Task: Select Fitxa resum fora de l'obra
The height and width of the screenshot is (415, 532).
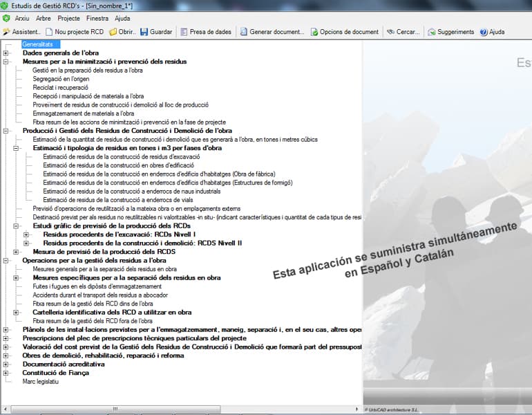Action: point(93,321)
